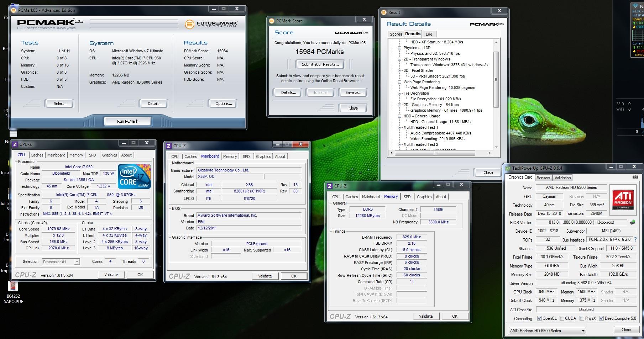The height and width of the screenshot is (339, 644).
Task: Click the vertical scrollbar thumb in Result Details
Action: (496, 79)
